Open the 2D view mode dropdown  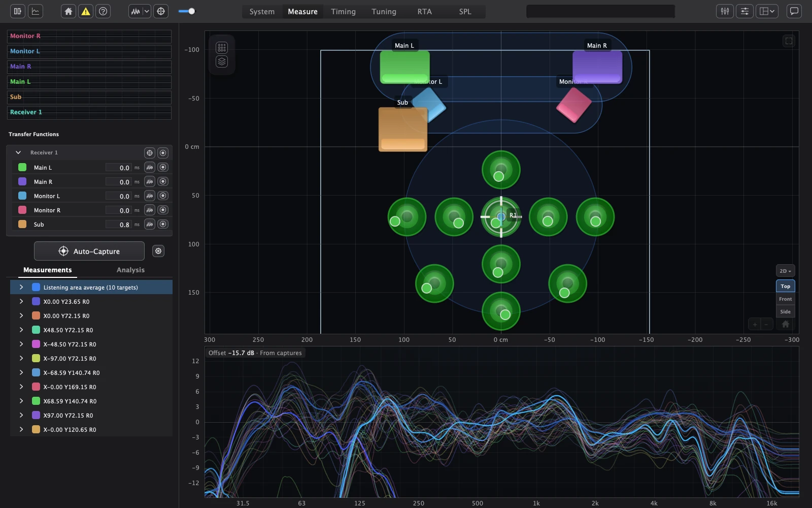tap(785, 271)
